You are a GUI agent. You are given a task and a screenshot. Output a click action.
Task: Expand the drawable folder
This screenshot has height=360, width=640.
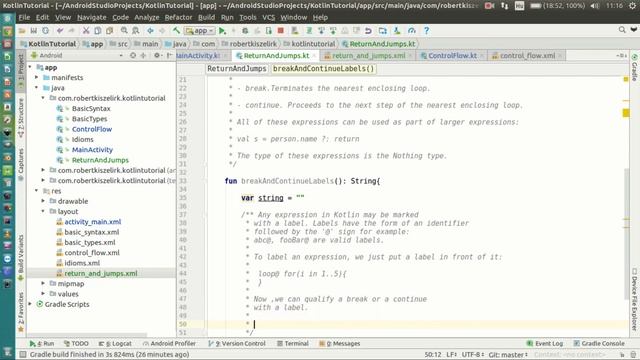pos(43,201)
